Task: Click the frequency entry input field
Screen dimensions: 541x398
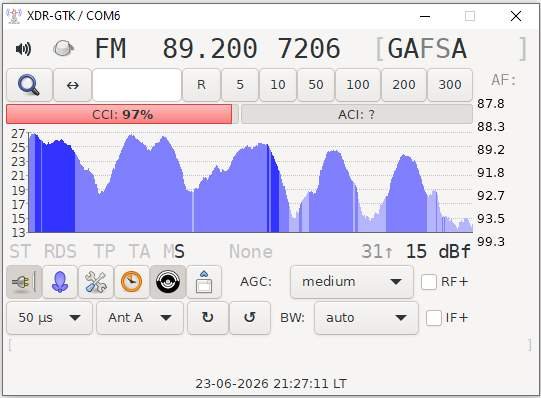Action: 137,85
